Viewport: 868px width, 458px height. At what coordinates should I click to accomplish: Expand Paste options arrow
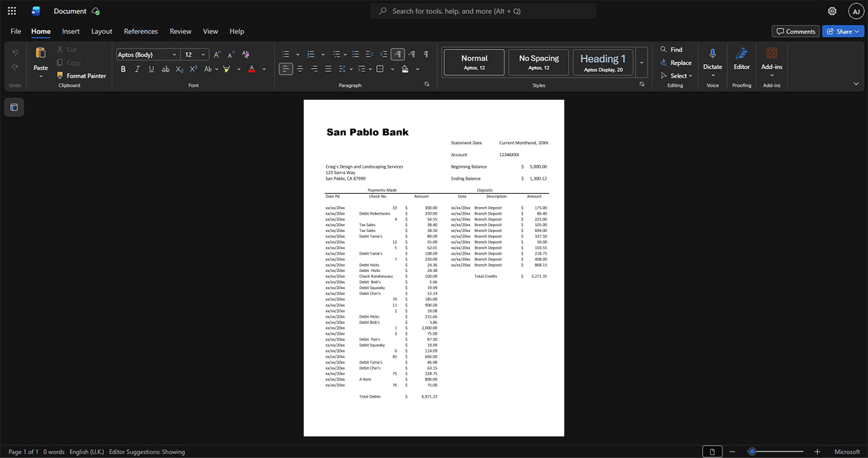click(x=41, y=76)
